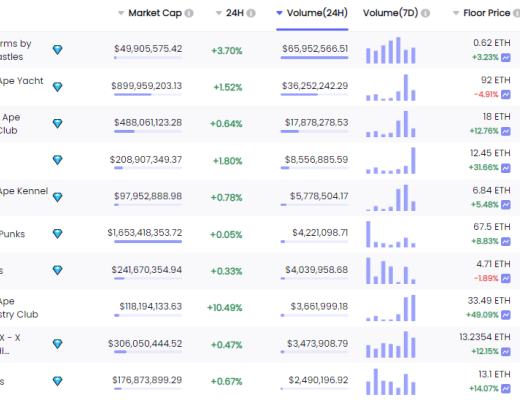This screenshot has width=520, height=400.
Task: Open floor price chart icon for 4.71 ETH
Action: [506, 278]
